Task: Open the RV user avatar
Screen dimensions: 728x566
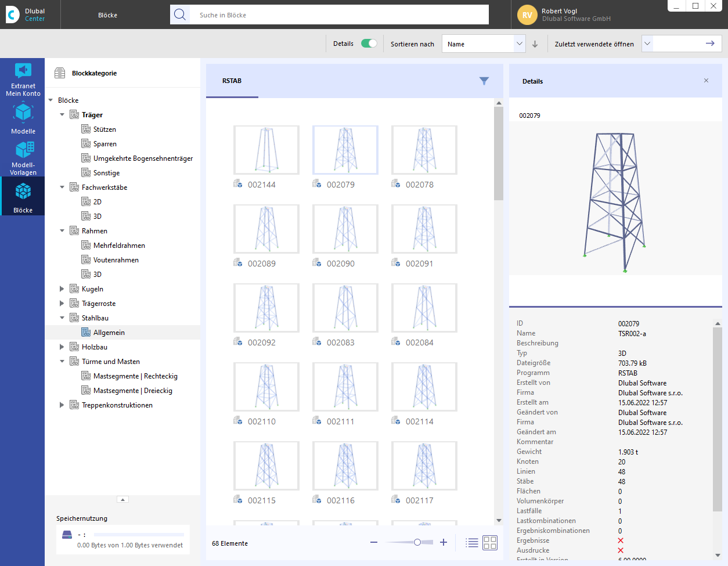Action: [527, 15]
